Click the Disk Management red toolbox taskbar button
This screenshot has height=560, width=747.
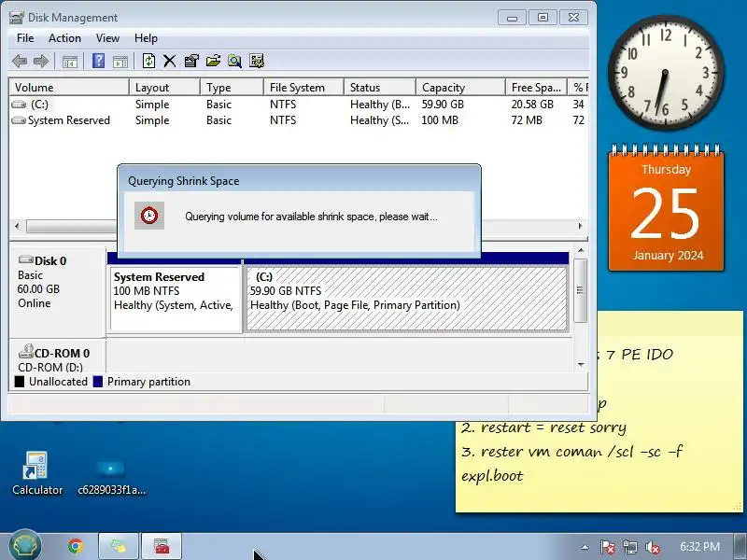coord(162,546)
